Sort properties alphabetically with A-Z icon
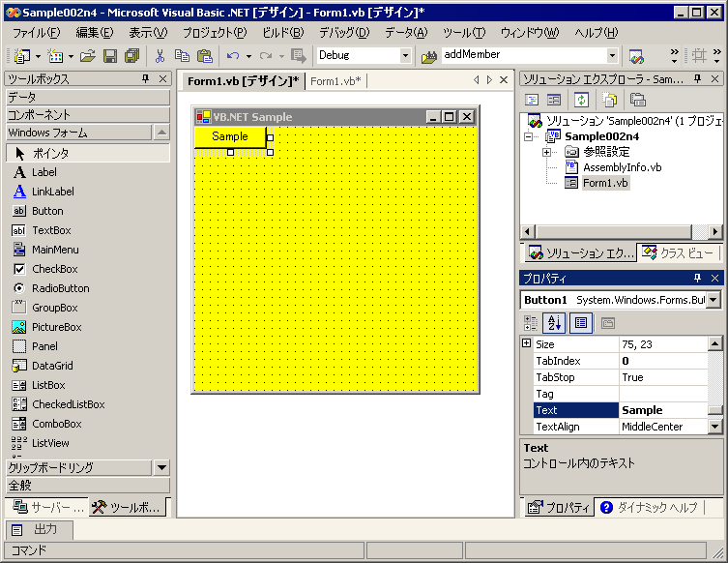Viewport: 728px width, 563px height. pos(554,323)
